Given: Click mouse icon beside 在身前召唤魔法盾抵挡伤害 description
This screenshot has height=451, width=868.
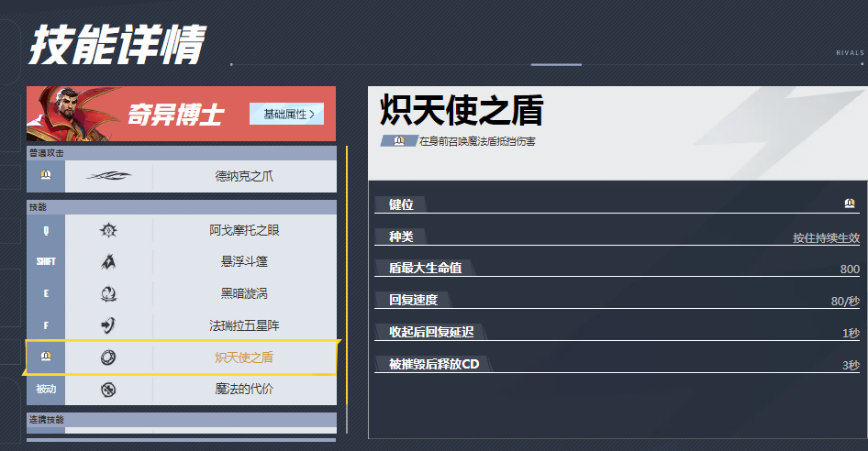Looking at the screenshot, I should pos(399,141).
